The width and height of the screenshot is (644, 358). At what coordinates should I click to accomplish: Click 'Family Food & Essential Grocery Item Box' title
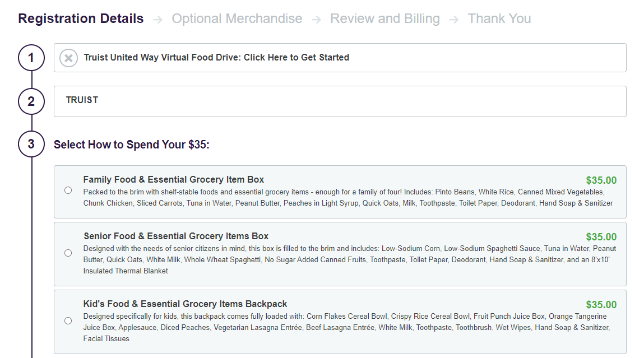173,179
